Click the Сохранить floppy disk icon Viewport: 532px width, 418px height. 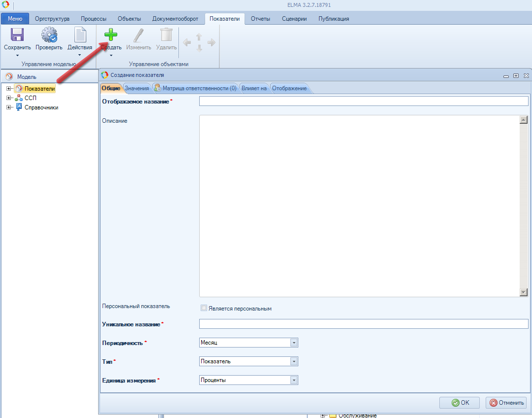tap(17, 35)
